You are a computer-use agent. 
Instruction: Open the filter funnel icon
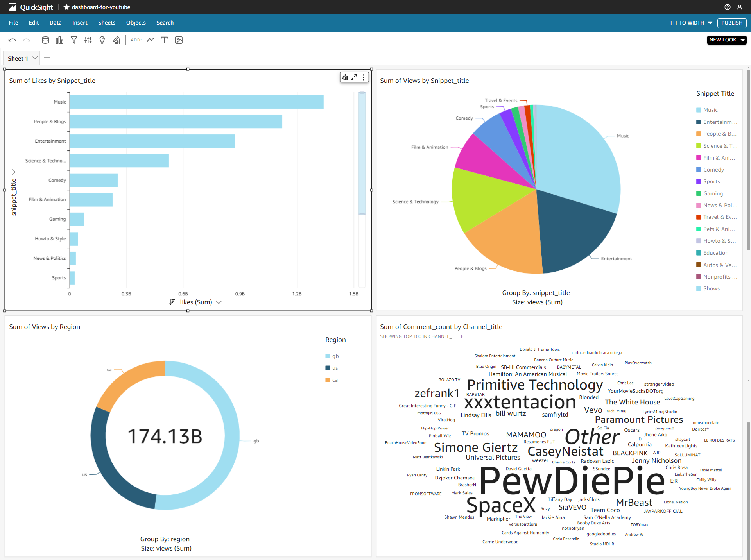coord(74,40)
